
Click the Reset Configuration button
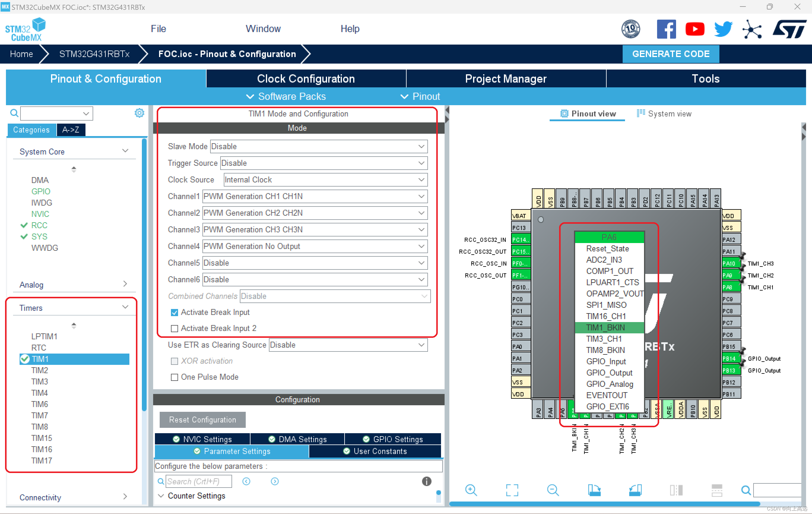pos(202,420)
